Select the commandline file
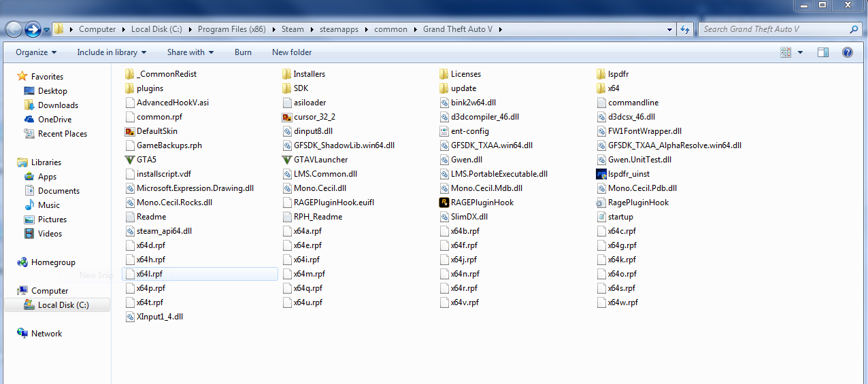Screen dimensions: 868x384 click(627, 103)
